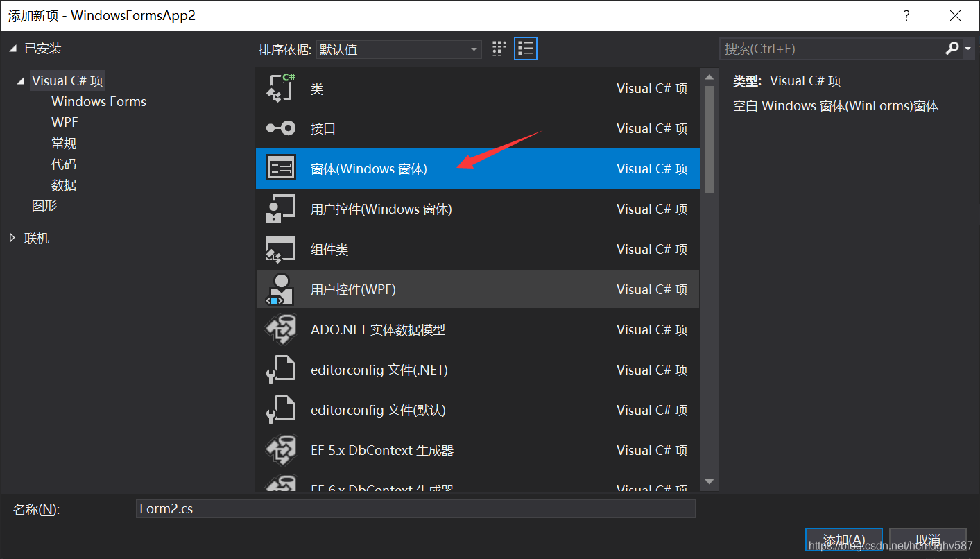The height and width of the screenshot is (559, 980).
Task: Select ADO.NET 实体数据模型 template text
Action: [378, 329]
